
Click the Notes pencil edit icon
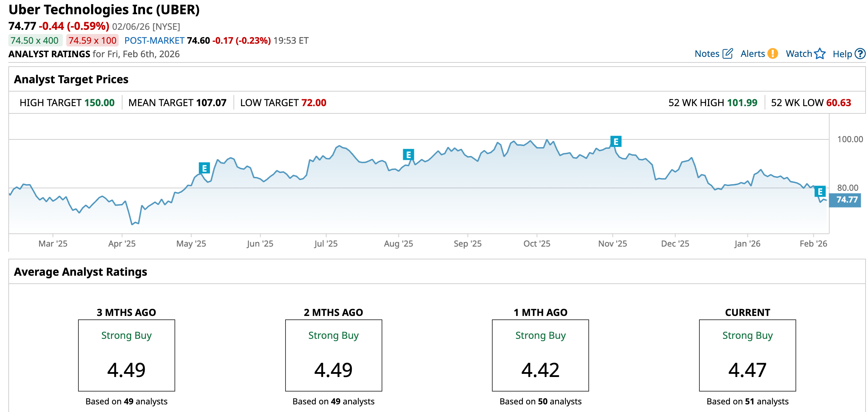(727, 54)
